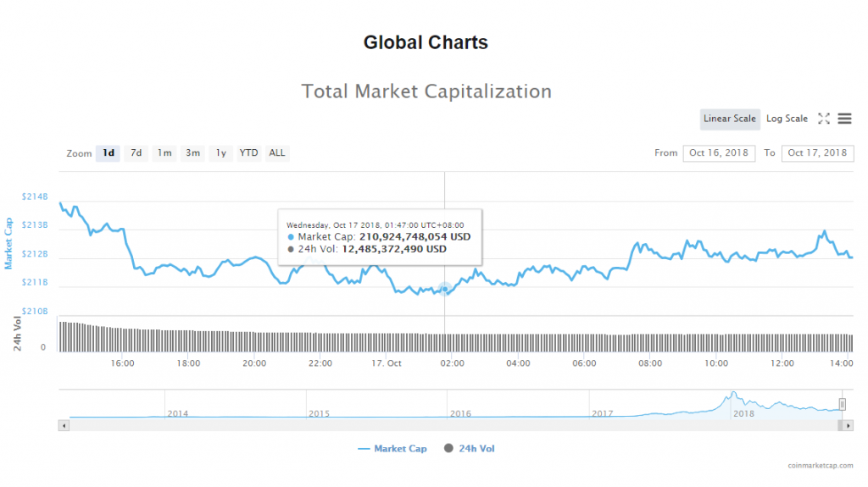Switch chart to Log Scale

tap(787, 119)
